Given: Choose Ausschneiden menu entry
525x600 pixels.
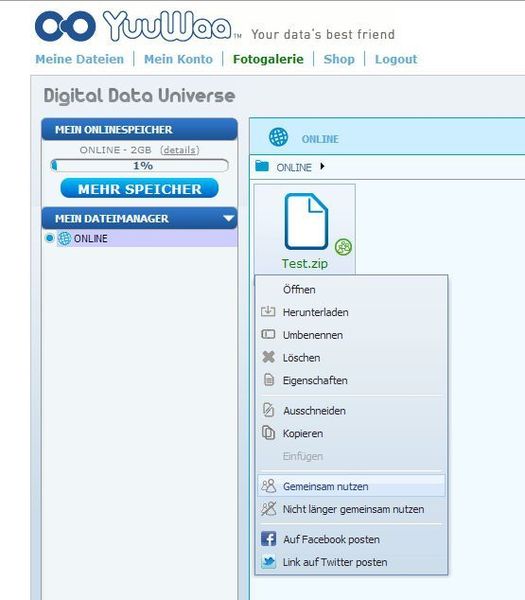Looking at the screenshot, I should tap(351, 411).
